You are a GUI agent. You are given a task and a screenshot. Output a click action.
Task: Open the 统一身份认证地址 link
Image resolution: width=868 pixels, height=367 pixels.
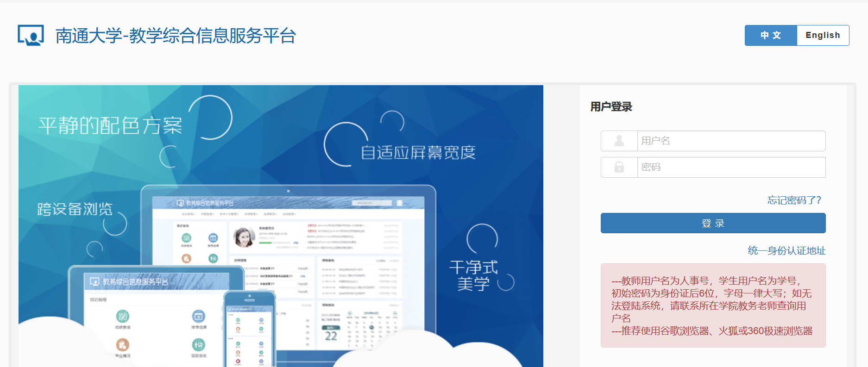(786, 250)
